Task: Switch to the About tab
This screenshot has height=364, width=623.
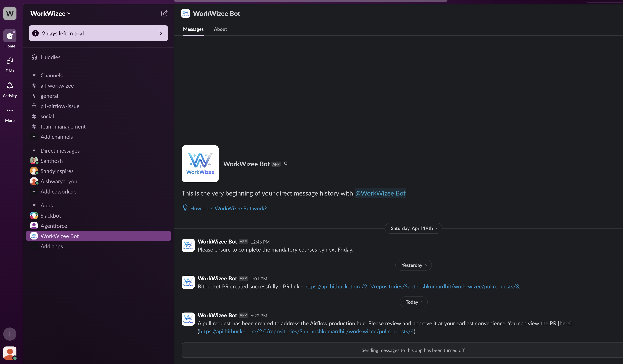Action: (220, 29)
